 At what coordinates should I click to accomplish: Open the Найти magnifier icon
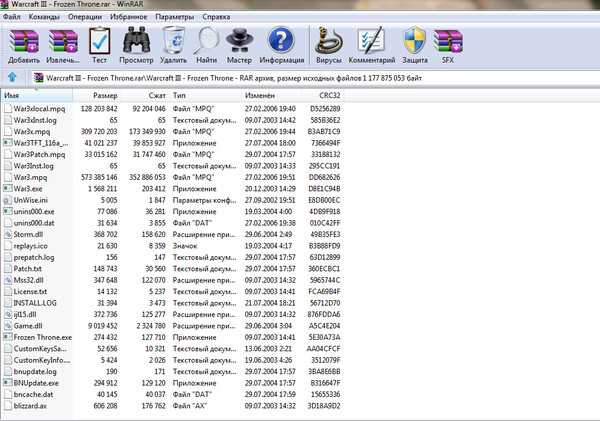[x=206, y=41]
